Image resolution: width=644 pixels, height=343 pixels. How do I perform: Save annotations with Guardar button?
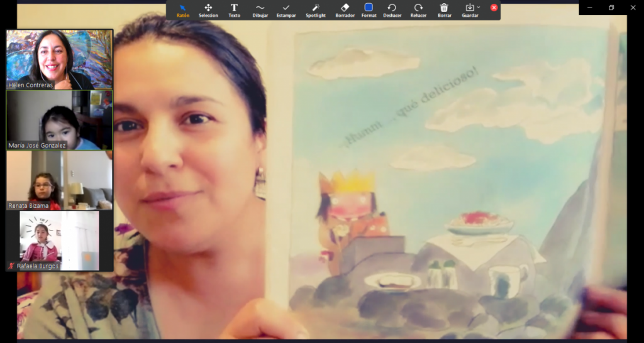pyautogui.click(x=469, y=10)
